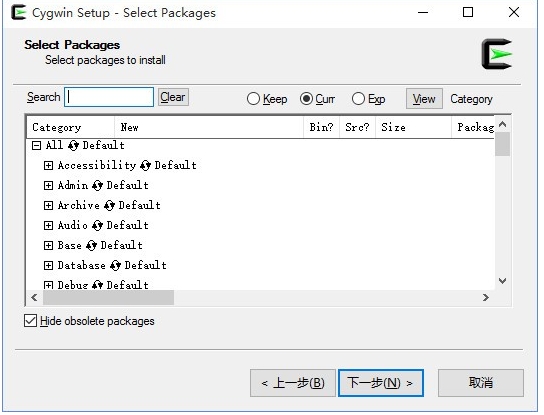The height and width of the screenshot is (415, 544).
Task: Click the large Cygwin logo
Action: point(497,54)
